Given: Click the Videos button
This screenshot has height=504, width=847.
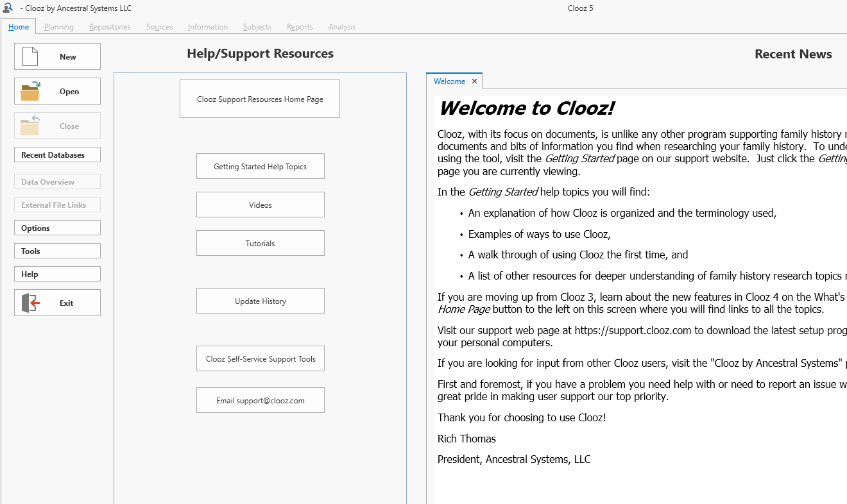Looking at the screenshot, I should click(x=260, y=205).
